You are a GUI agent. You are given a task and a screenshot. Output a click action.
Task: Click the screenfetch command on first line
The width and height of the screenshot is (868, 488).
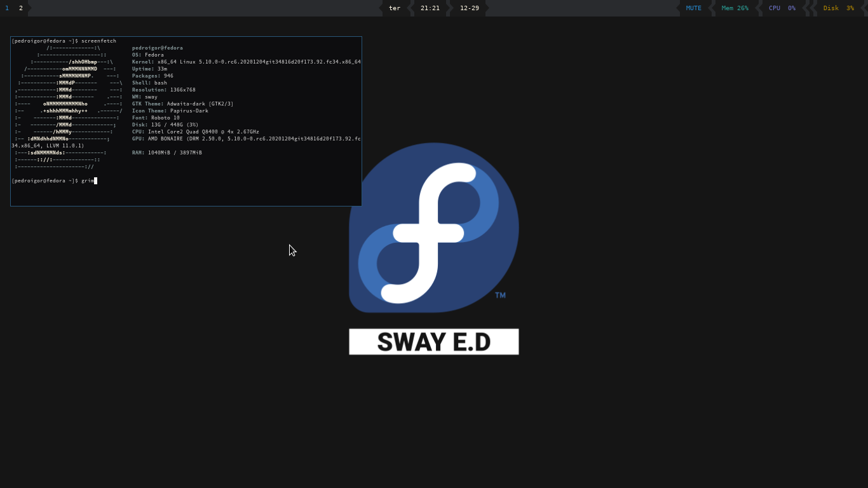pyautogui.click(x=98, y=41)
